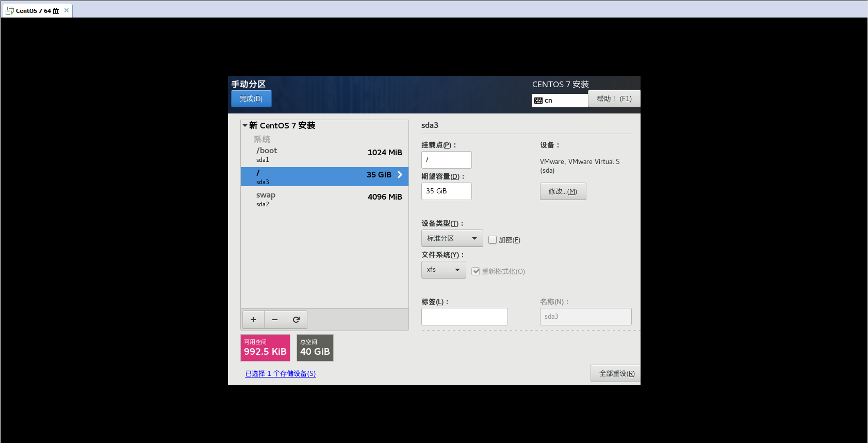
Task: Click the 1024 MiB size value
Action: click(x=385, y=153)
